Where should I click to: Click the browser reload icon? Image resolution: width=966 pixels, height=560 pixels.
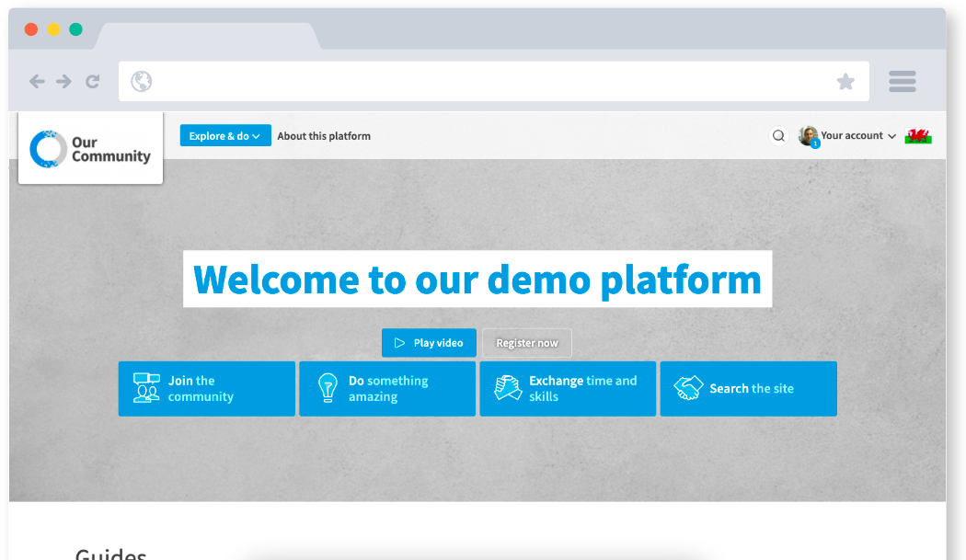click(93, 82)
